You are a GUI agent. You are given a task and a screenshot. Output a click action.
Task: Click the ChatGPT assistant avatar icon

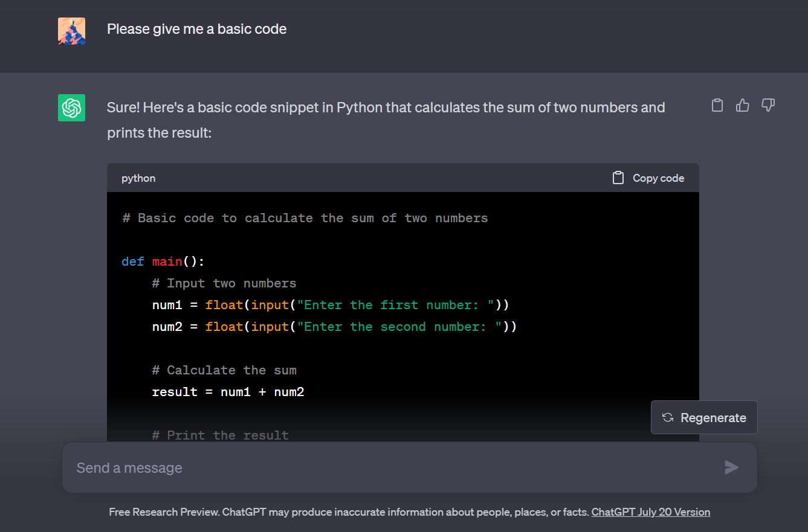pos(71,107)
